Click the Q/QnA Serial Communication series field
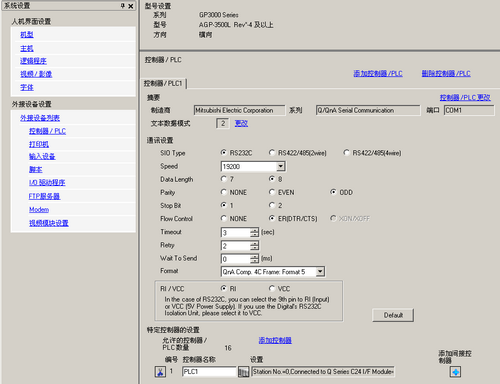The height and width of the screenshot is (384, 500). [368, 110]
